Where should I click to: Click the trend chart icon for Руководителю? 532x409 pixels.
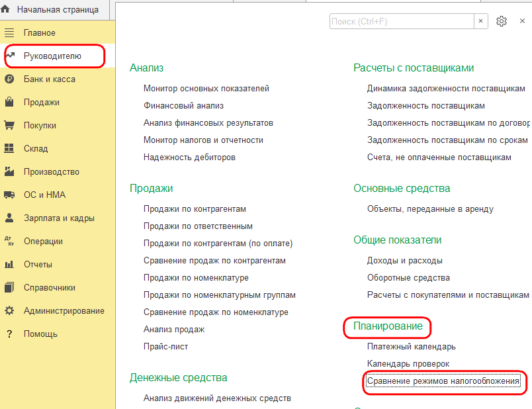[10, 56]
